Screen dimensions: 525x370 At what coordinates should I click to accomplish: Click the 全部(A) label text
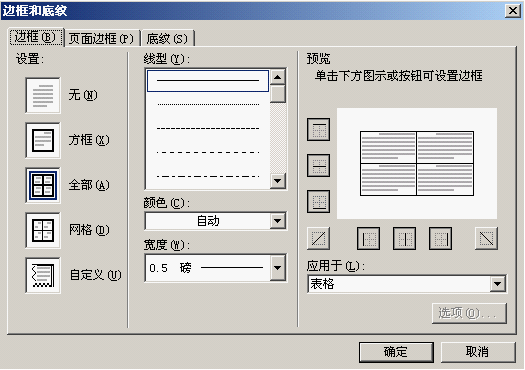point(89,185)
